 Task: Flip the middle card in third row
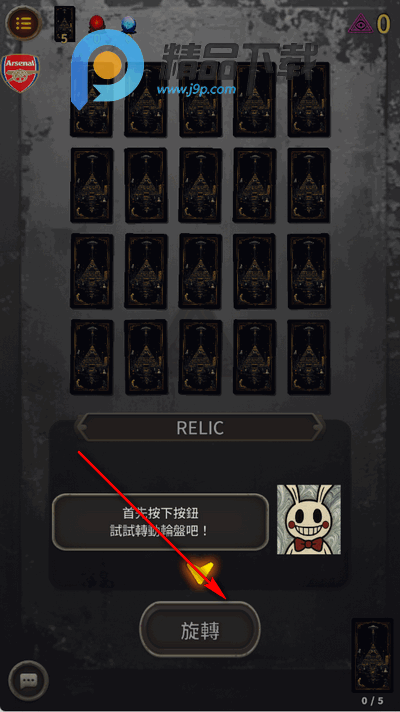[x=200, y=271]
